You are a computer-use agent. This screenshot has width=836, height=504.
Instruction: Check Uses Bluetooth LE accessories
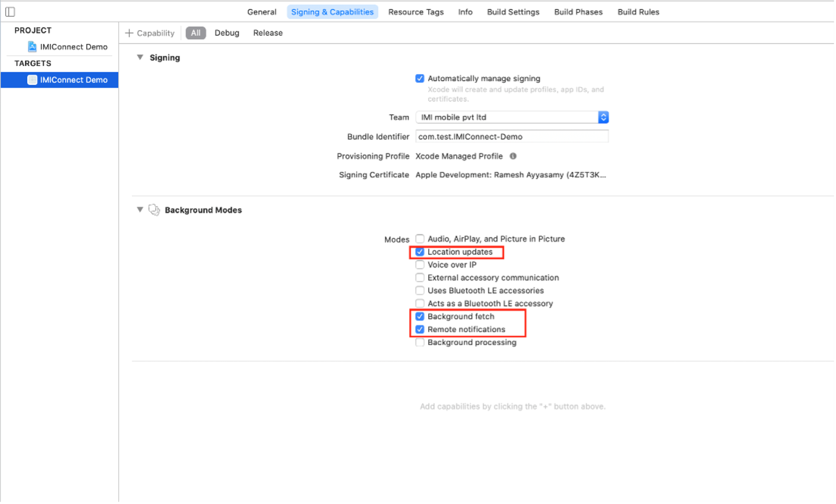click(420, 290)
